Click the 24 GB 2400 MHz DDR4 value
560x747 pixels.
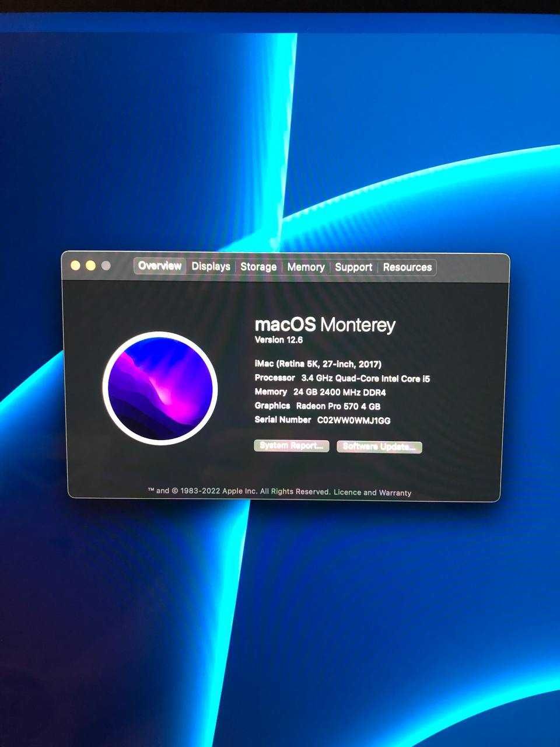coord(339,392)
